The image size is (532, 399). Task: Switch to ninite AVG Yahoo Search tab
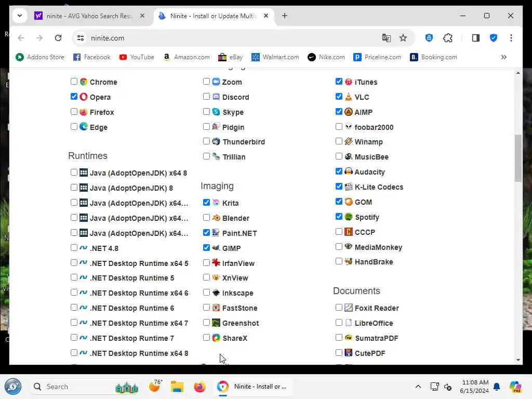tap(89, 16)
